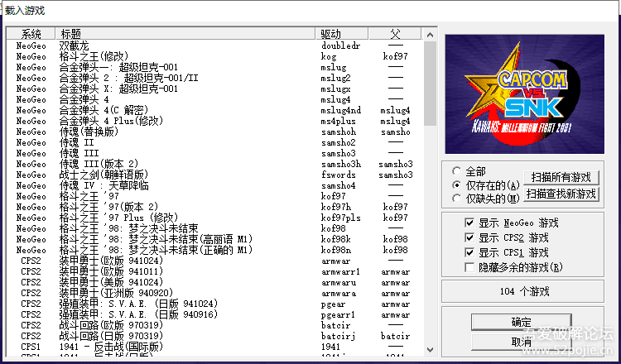Toggle 显示 NeoGeo 游戏 checkbox
The height and width of the screenshot is (364, 621).
coord(469,223)
